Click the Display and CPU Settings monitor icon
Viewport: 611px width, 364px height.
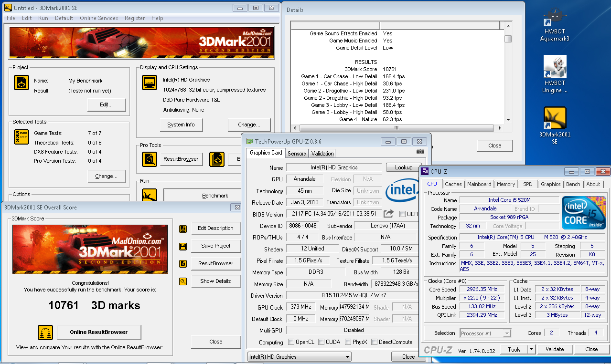pyautogui.click(x=150, y=83)
